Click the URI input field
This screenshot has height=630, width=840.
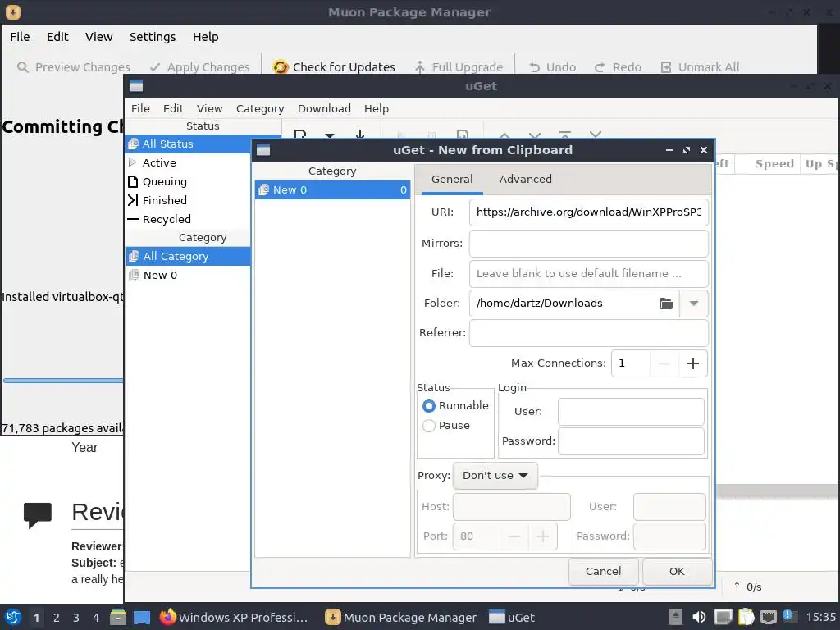pyautogui.click(x=589, y=212)
